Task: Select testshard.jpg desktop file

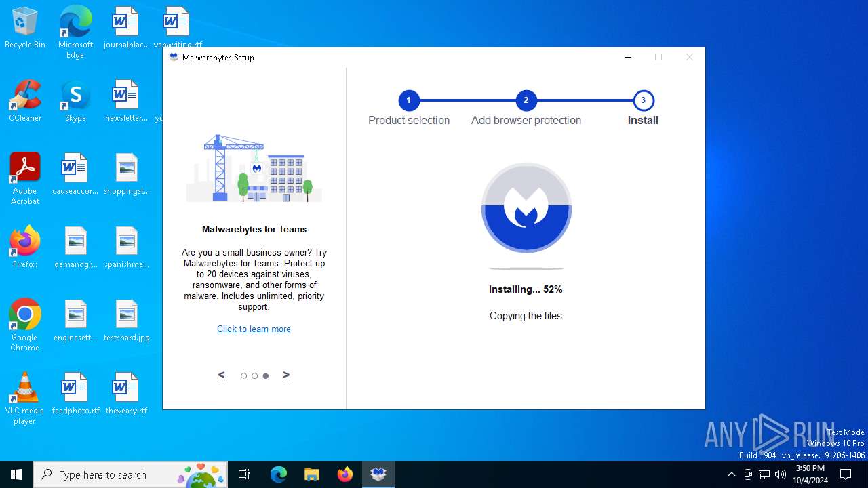Action: click(x=125, y=321)
